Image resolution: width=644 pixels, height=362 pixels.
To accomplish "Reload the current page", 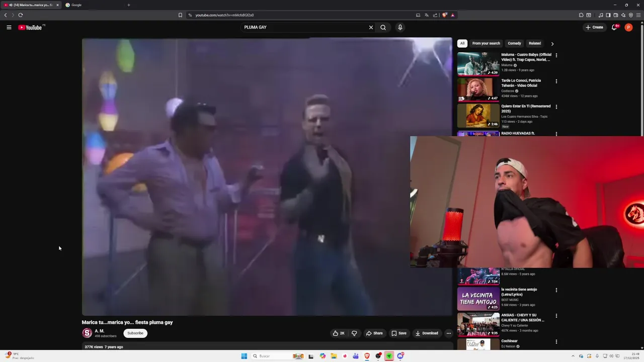I will [21, 15].
